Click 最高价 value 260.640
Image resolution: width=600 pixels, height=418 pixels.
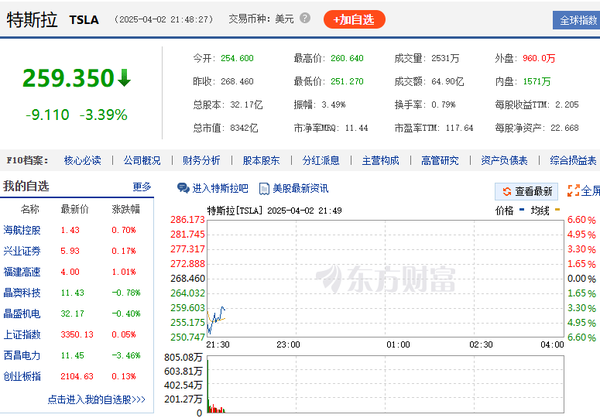tap(347, 58)
